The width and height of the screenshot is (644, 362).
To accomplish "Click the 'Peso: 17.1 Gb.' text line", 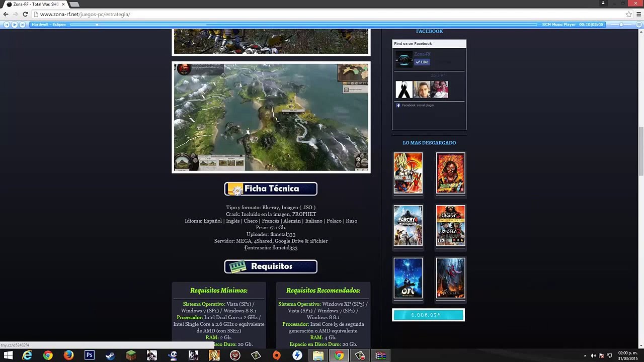I will point(271,228).
